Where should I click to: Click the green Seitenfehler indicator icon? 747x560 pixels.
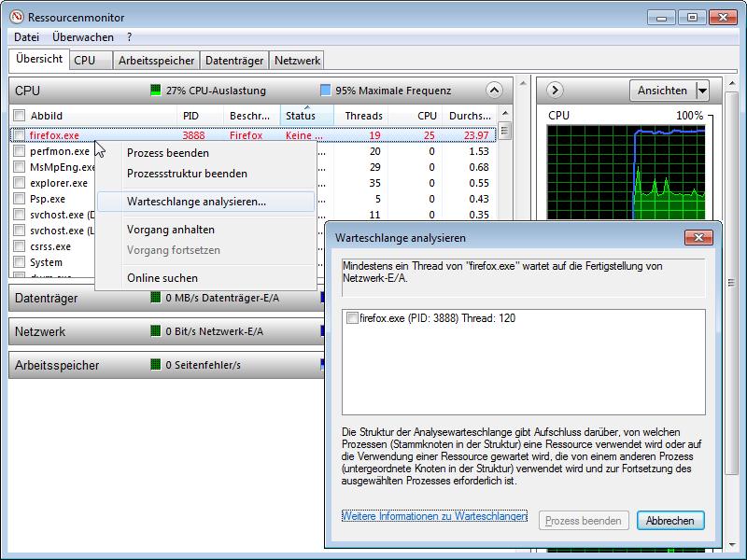pyautogui.click(x=155, y=365)
